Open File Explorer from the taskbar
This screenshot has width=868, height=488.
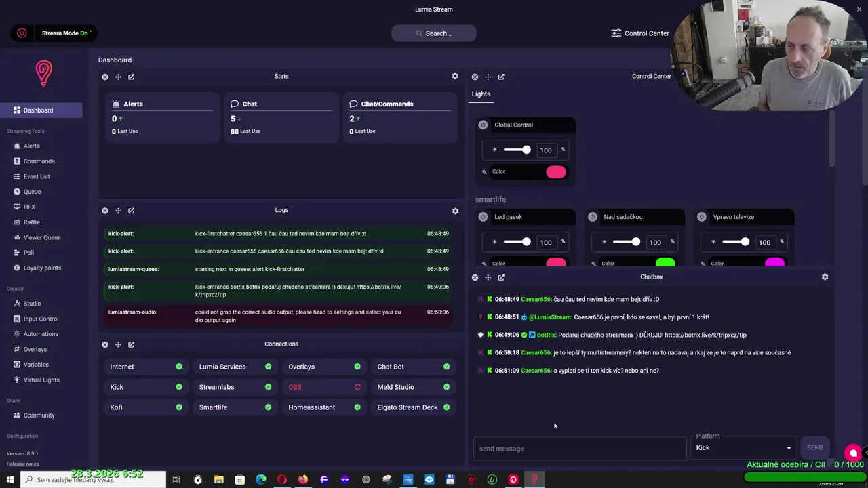click(219, 479)
